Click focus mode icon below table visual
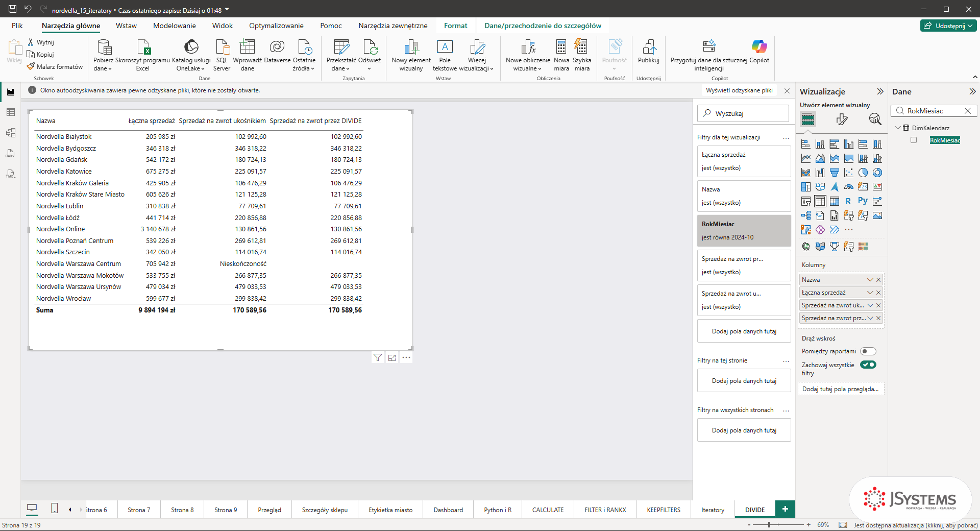The width and height of the screenshot is (980, 531). point(392,358)
